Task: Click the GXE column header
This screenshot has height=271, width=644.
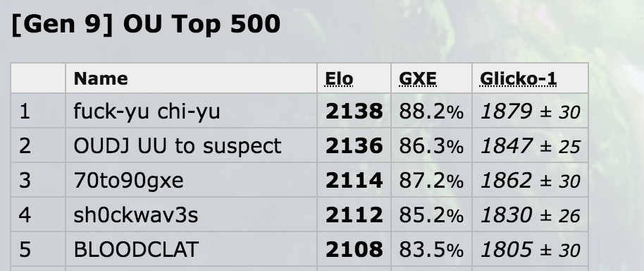Action: coord(418,78)
